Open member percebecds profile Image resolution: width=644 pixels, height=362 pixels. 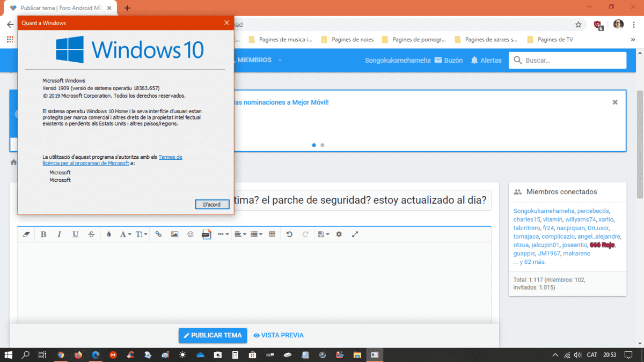[x=593, y=211]
